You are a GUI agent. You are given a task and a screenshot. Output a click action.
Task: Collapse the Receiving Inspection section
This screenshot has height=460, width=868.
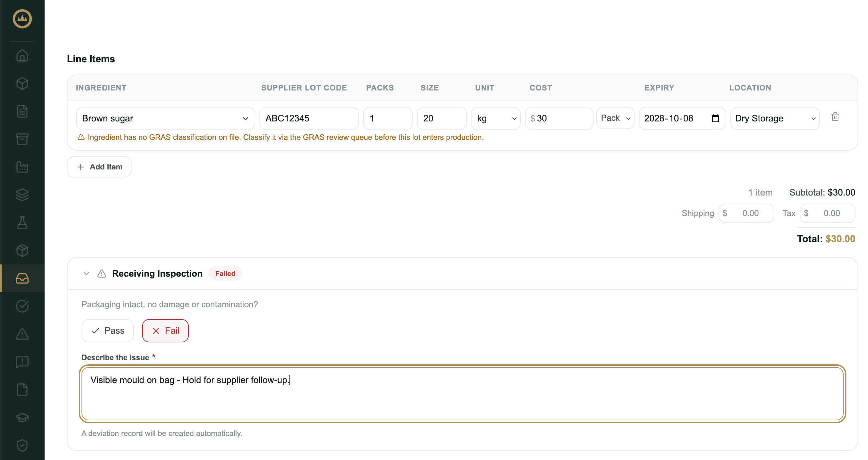point(86,273)
